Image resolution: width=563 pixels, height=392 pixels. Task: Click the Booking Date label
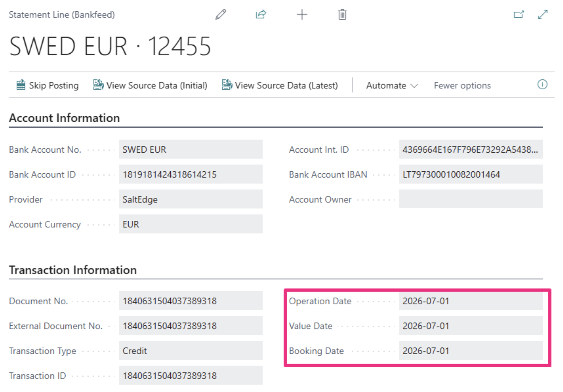[x=316, y=351]
